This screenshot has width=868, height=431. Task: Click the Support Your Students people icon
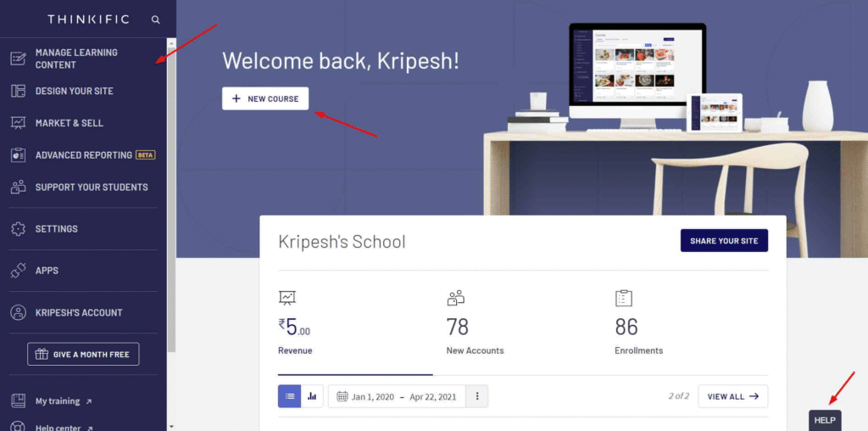click(x=18, y=188)
